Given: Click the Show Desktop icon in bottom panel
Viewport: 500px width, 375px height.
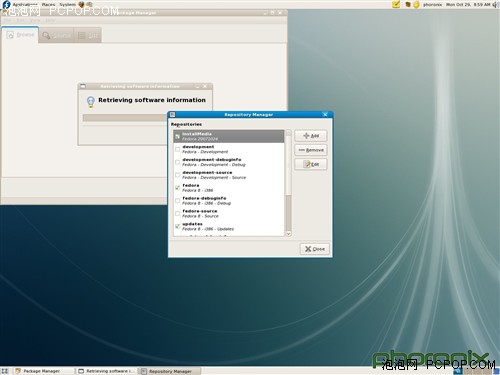Looking at the screenshot, I should 5,371.
